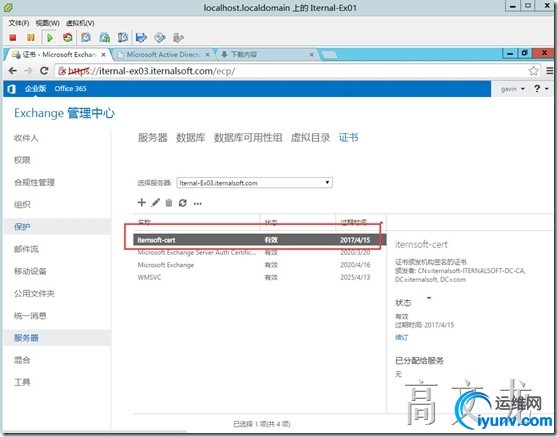Click the Office 365 link
Image resolution: width=558 pixels, height=437 pixels.
[70, 89]
